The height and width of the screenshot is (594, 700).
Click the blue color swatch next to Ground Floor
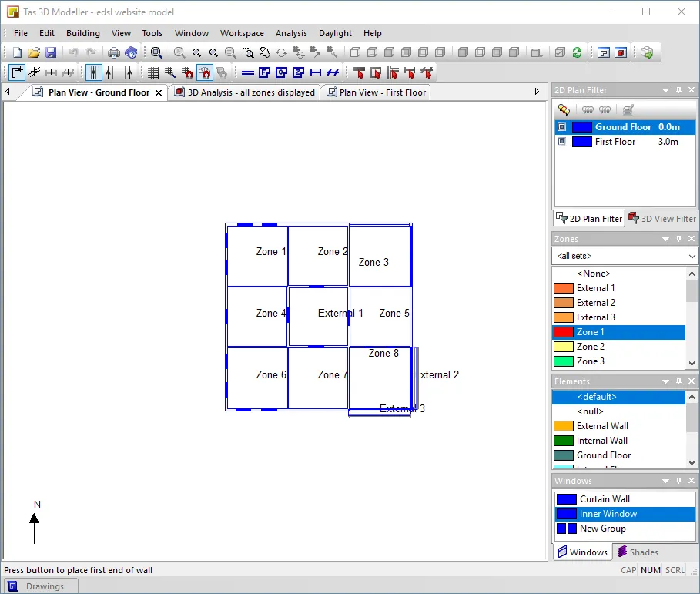click(x=583, y=126)
